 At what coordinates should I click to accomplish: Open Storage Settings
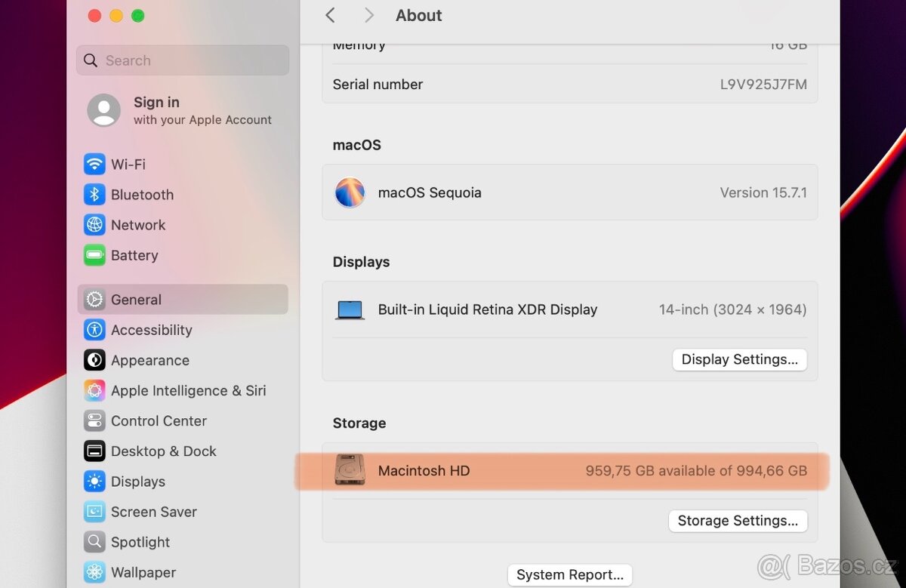tap(738, 521)
